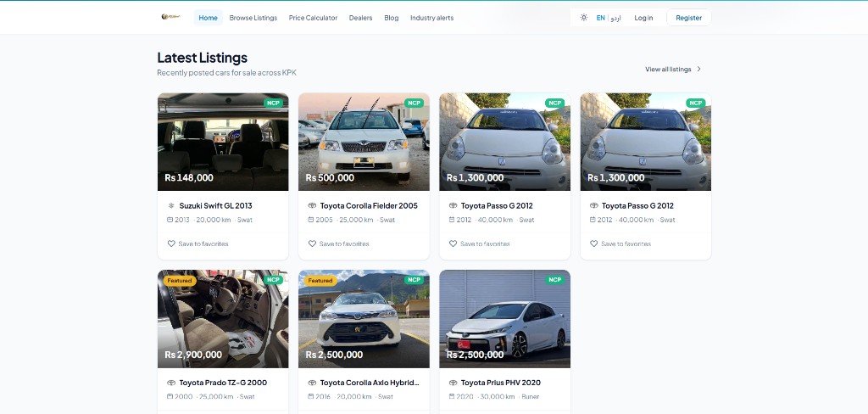Click the Rs 2,500,000 price on Prius photo
This screenshot has width=868, height=414.
(x=475, y=355)
